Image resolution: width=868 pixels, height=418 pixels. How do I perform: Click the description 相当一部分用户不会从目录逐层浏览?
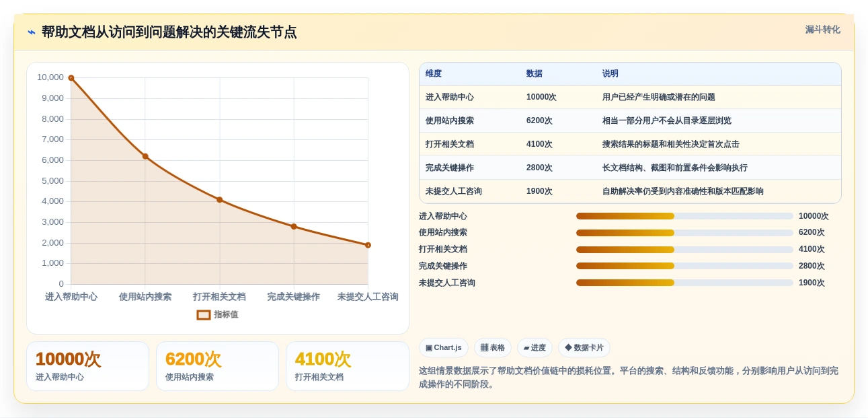point(667,120)
